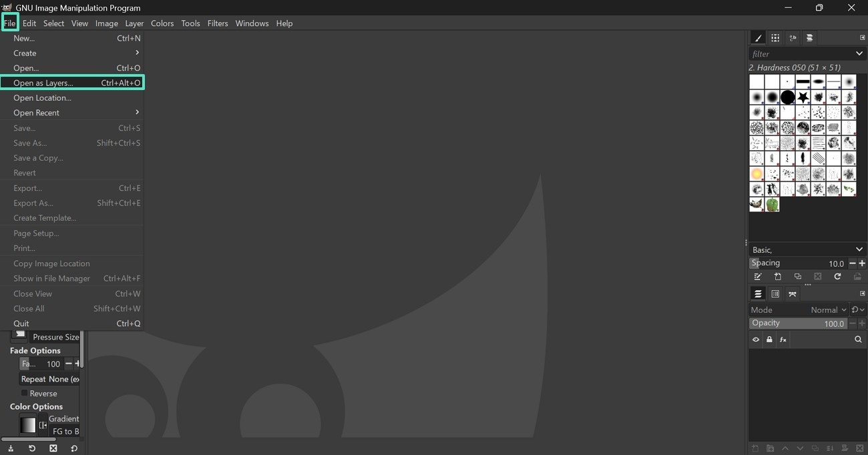Image resolution: width=868 pixels, height=455 pixels.
Task: Click the Opacity slider
Action: click(x=799, y=323)
